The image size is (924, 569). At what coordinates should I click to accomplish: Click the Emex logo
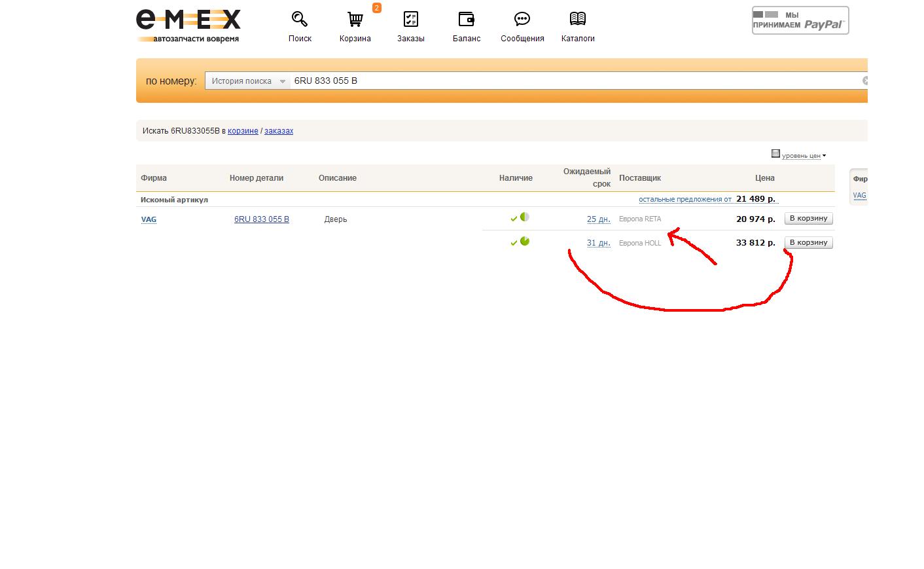pos(188,26)
